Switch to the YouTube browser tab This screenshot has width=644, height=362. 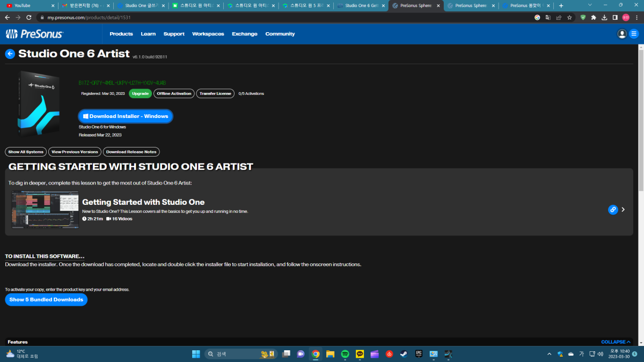click(x=30, y=5)
